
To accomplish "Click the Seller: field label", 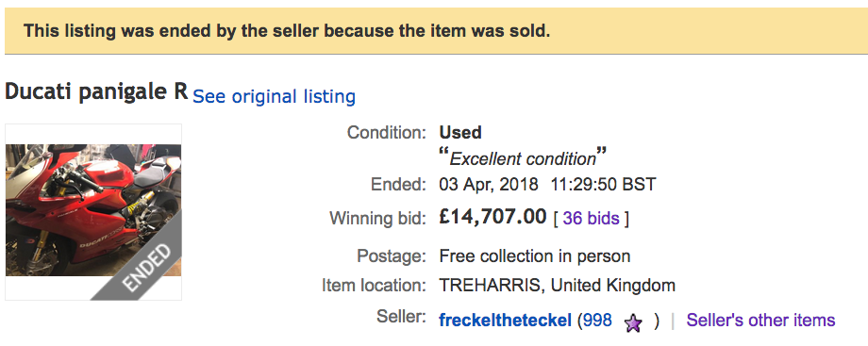I will point(401,316).
